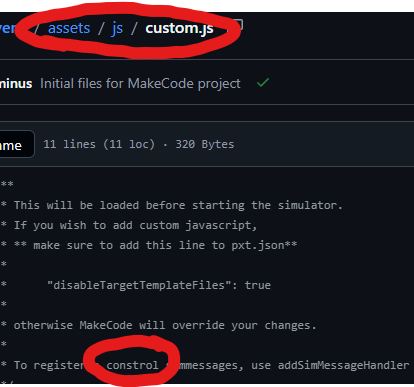Click green checkmark commit status icon
The height and width of the screenshot is (387, 414).
[263, 82]
